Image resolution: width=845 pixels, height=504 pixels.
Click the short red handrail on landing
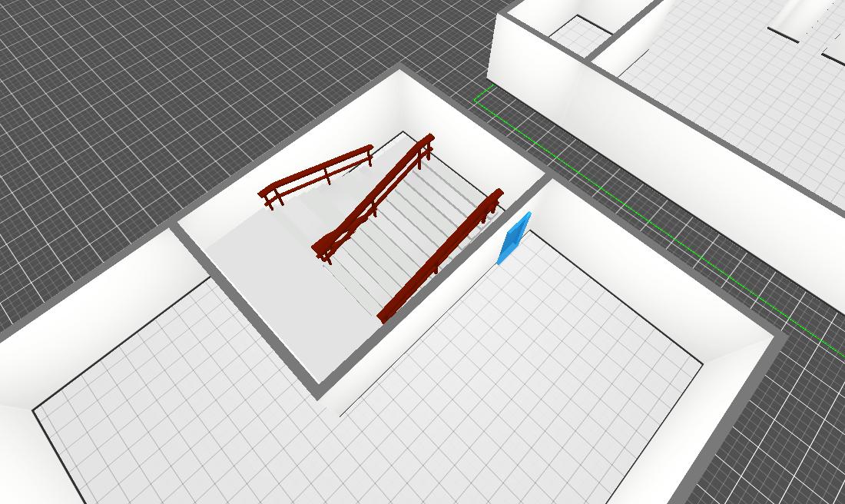click(x=316, y=175)
